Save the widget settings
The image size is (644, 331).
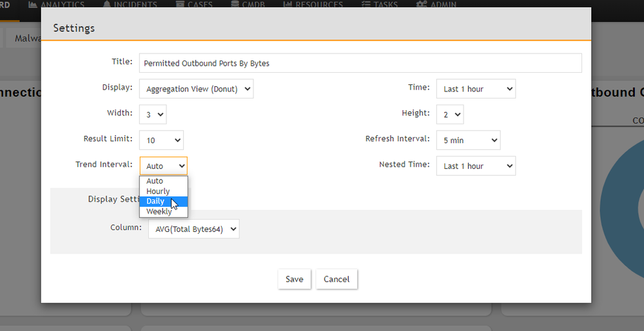[x=295, y=279]
